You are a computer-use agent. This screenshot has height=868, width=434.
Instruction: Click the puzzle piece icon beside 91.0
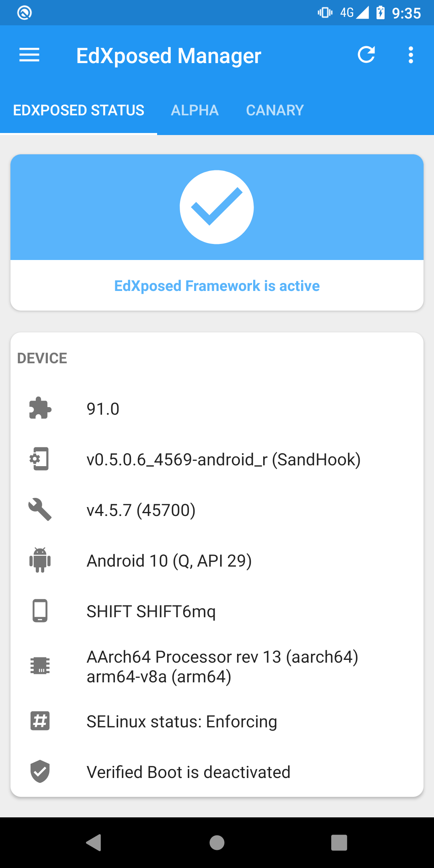(x=40, y=408)
